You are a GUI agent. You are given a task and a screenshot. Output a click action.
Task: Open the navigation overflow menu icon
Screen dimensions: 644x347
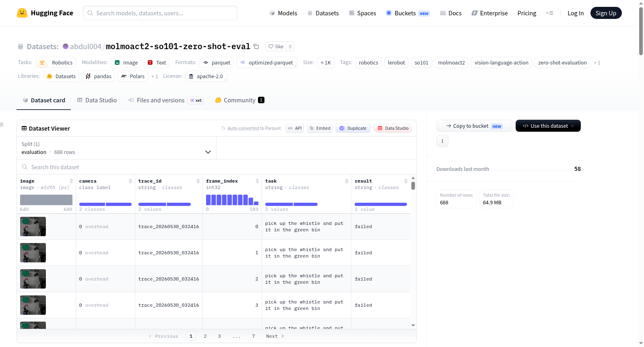point(549,13)
